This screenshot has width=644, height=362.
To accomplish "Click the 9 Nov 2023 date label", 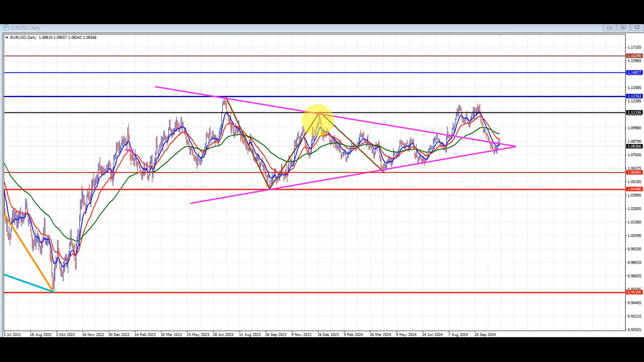I will [x=301, y=335].
